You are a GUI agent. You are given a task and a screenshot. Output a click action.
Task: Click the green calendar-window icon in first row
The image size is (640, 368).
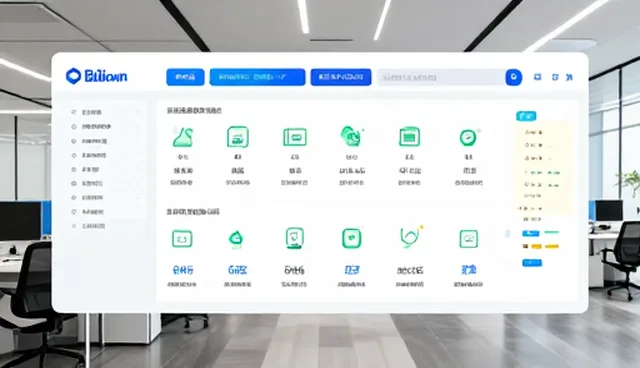(x=409, y=137)
